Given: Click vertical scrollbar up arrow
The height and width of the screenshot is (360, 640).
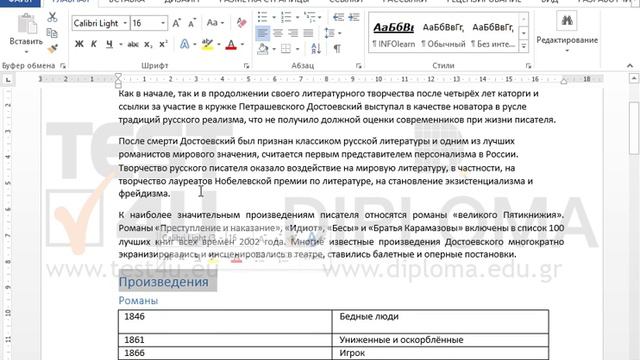Looking at the screenshot, I should pos(633,78).
